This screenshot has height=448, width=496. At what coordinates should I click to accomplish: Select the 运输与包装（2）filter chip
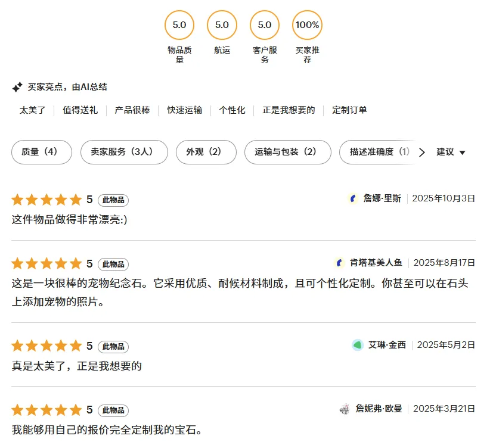pos(287,152)
